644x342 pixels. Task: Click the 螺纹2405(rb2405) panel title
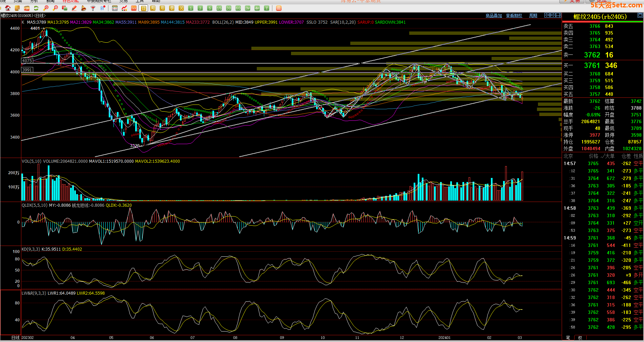point(600,17)
